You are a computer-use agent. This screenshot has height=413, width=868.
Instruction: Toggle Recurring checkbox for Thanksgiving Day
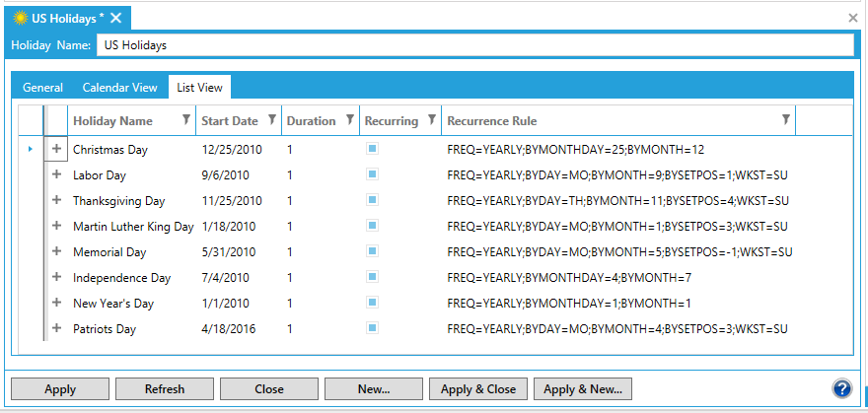click(372, 200)
